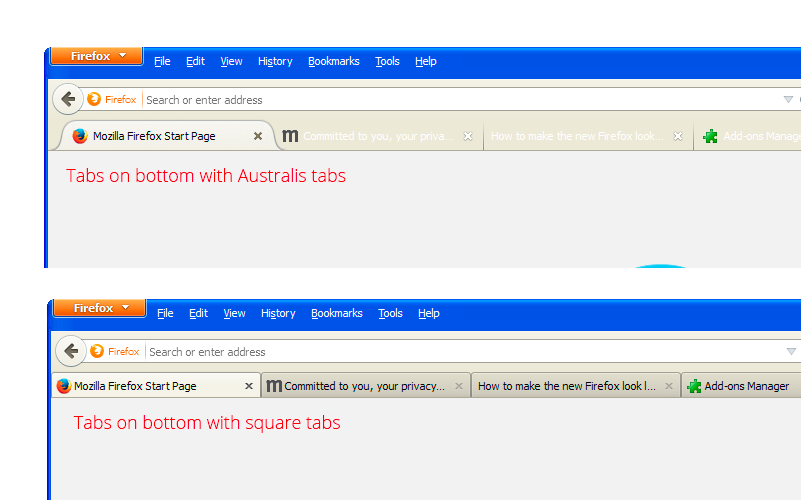Open File menu in the top window
The width and height of the screenshot is (801, 500).
(162, 61)
